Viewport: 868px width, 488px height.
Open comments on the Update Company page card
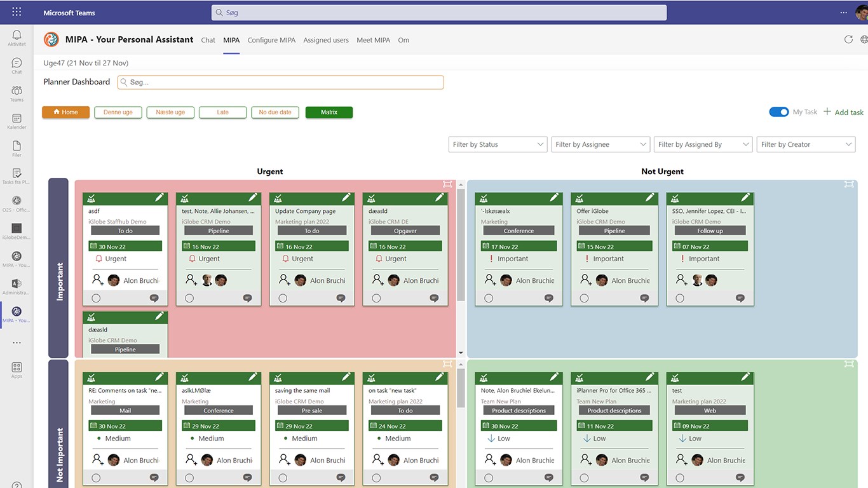pyautogui.click(x=341, y=298)
